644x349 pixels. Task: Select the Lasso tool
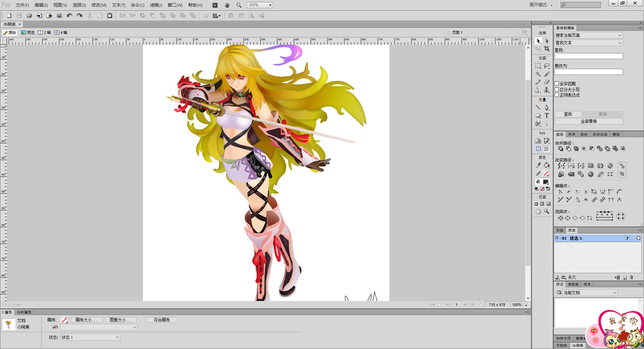547,66
